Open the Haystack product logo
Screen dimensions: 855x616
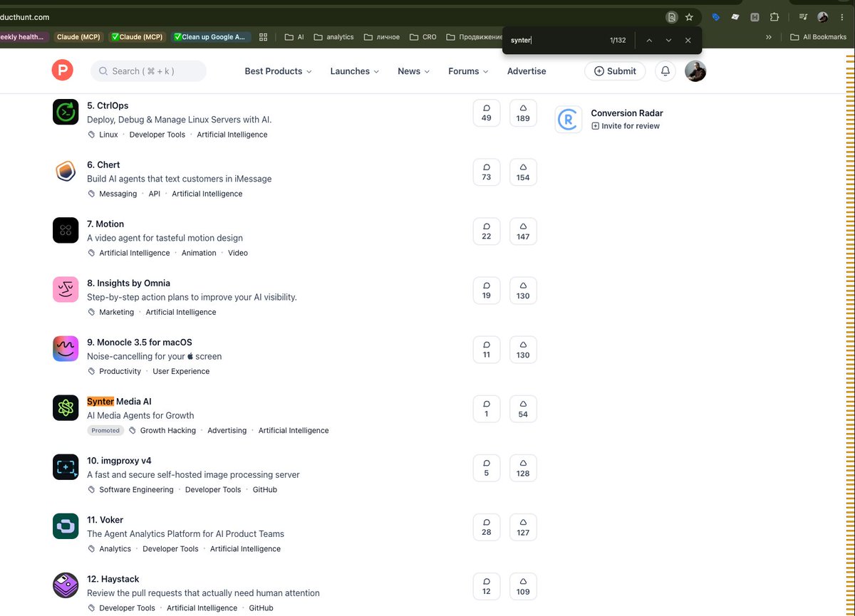[x=66, y=585]
